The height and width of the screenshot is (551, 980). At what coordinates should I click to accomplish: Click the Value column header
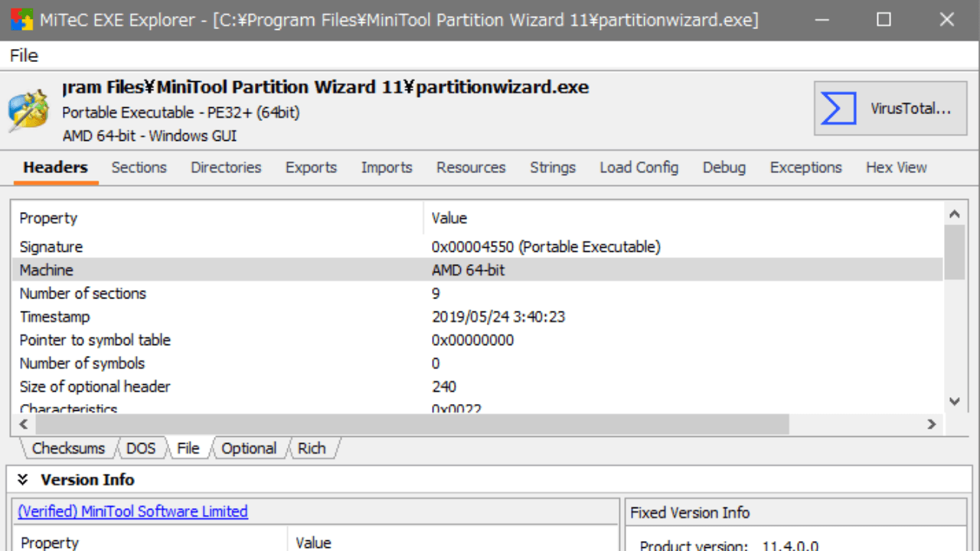[x=684, y=218]
